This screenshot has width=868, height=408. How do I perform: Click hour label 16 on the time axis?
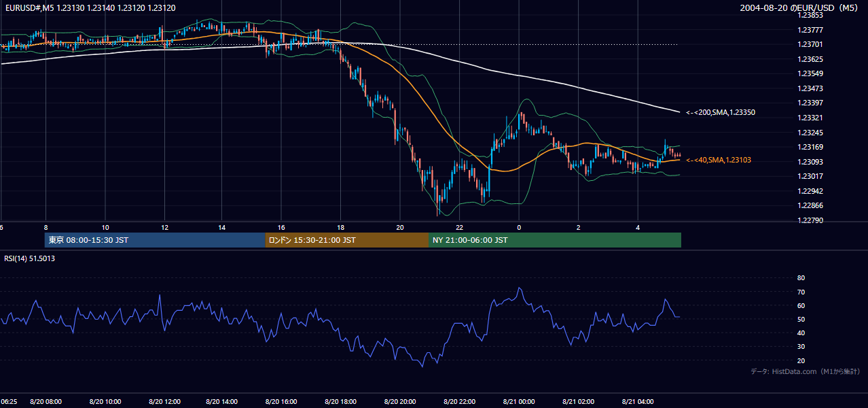282,227
